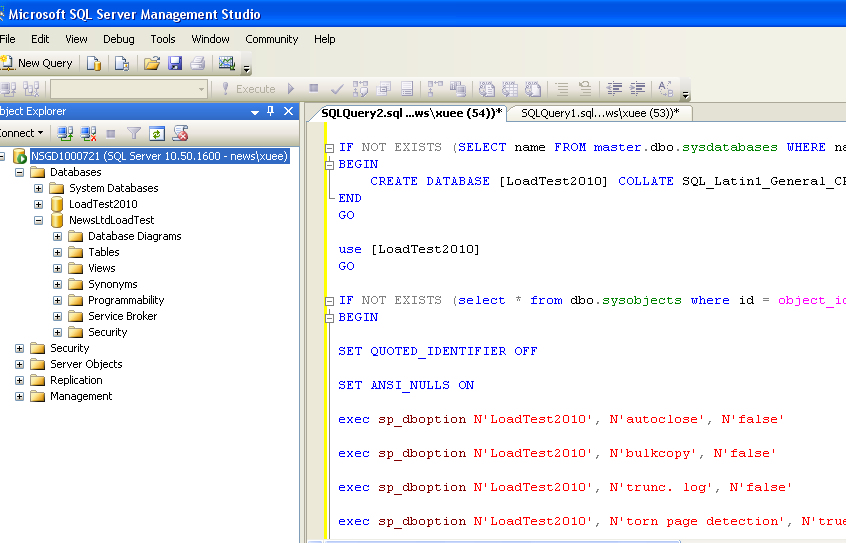Click the Comment out selected lines icon

pos(562,89)
